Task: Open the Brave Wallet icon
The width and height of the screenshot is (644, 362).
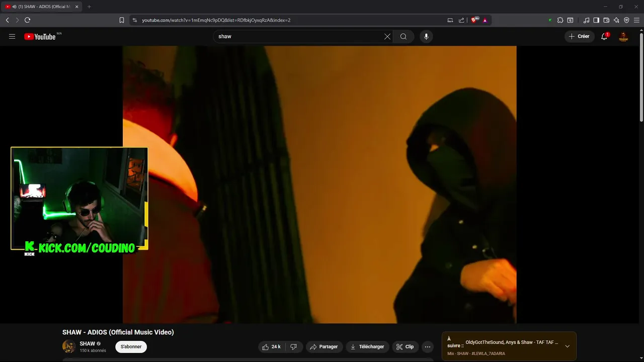Action: coord(606,20)
